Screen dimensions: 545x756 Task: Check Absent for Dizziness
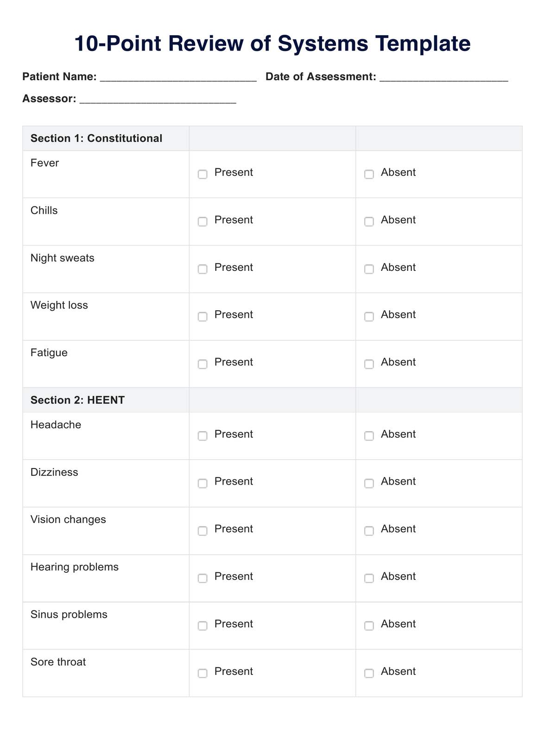(x=369, y=483)
